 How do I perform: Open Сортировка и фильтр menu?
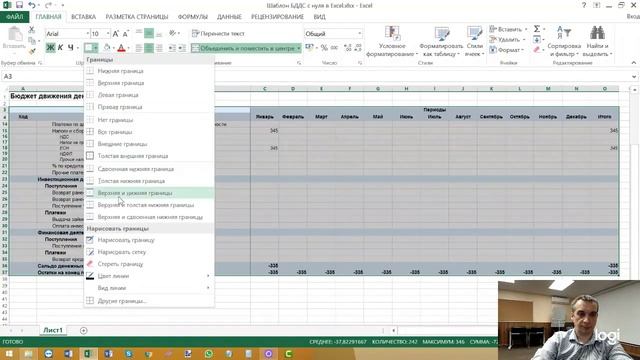[564, 41]
